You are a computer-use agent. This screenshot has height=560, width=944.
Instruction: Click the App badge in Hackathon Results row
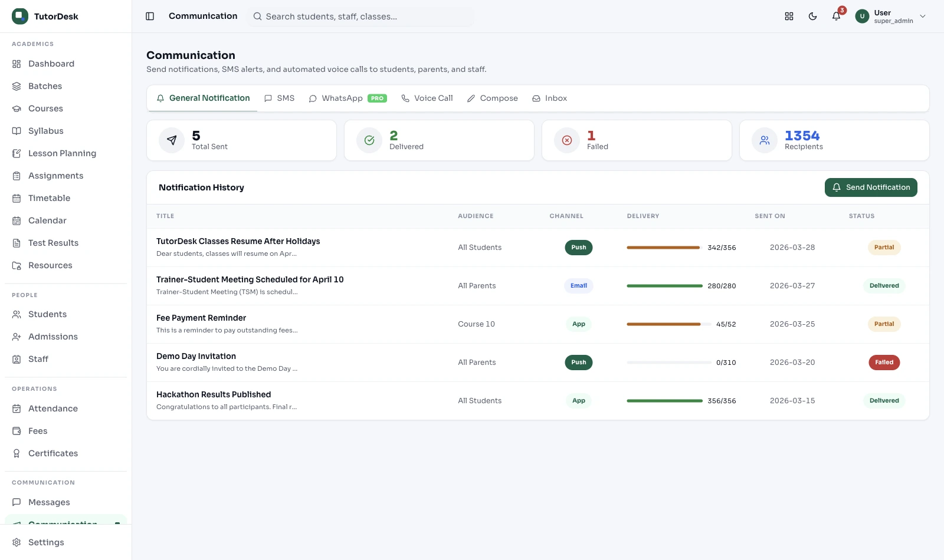[579, 401]
